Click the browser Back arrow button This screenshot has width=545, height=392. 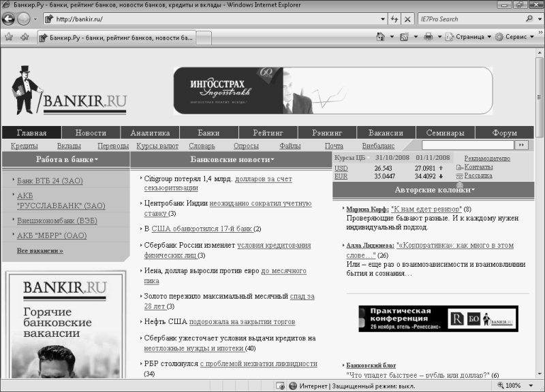(8, 19)
